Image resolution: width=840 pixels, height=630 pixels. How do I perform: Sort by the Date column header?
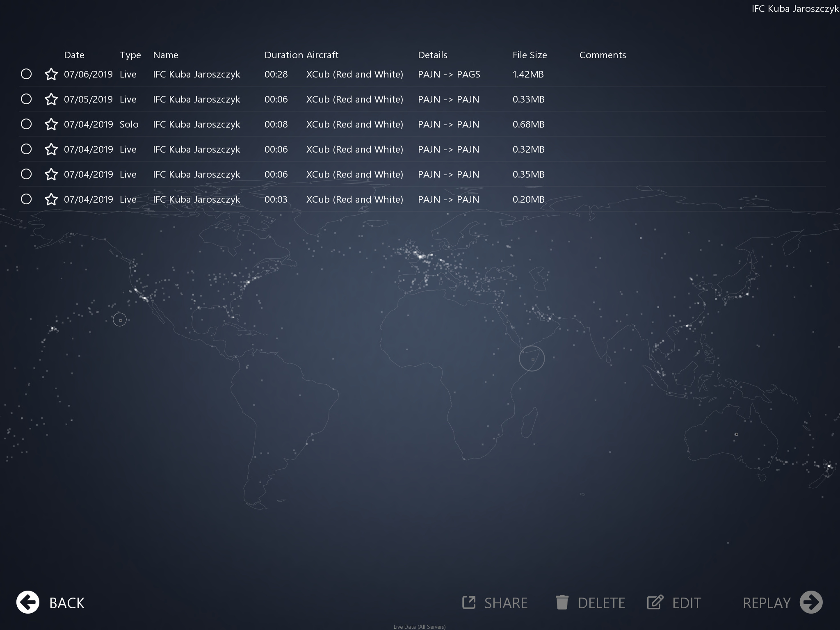[74, 55]
